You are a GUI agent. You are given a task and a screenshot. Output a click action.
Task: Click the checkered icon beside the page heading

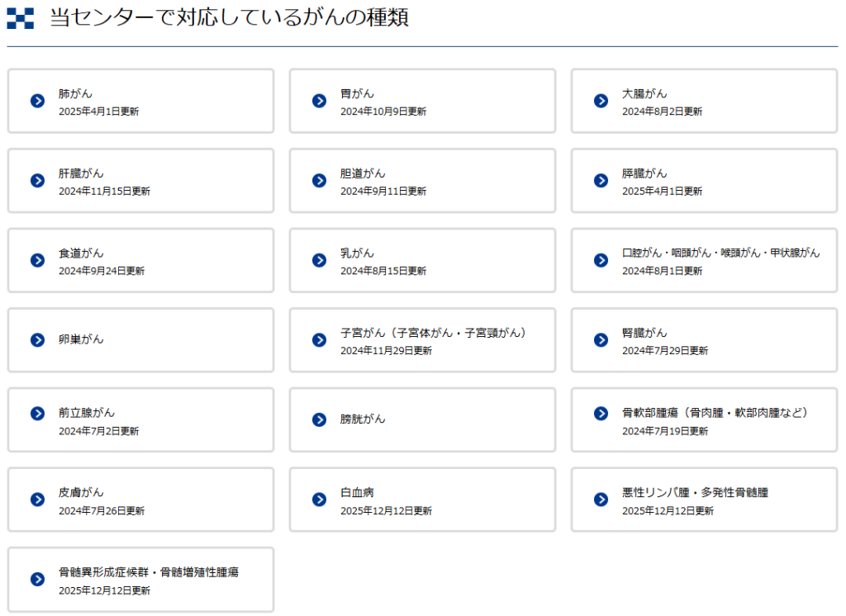(21, 18)
